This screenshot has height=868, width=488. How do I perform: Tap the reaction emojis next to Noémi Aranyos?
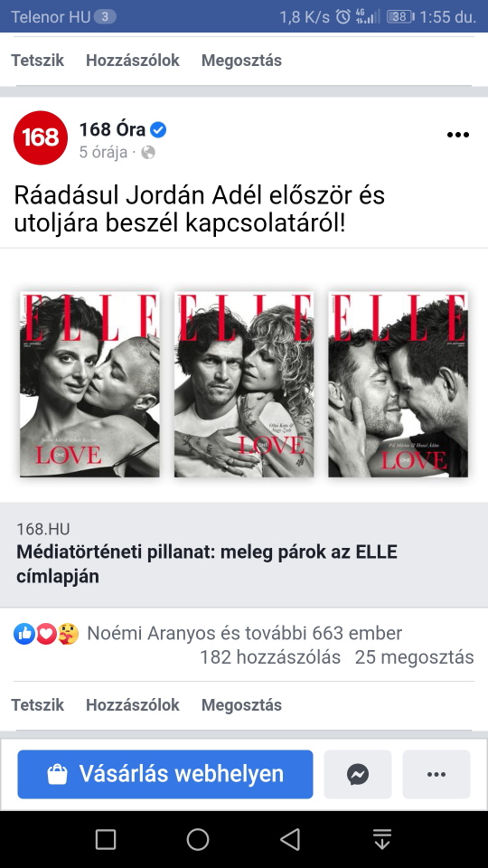[46, 633]
